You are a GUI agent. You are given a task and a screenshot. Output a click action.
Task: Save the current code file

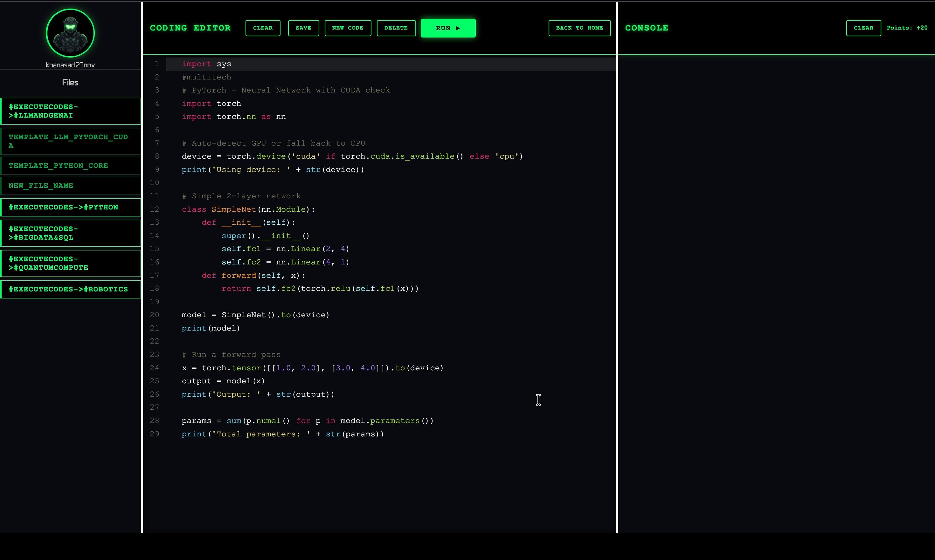[x=303, y=28]
